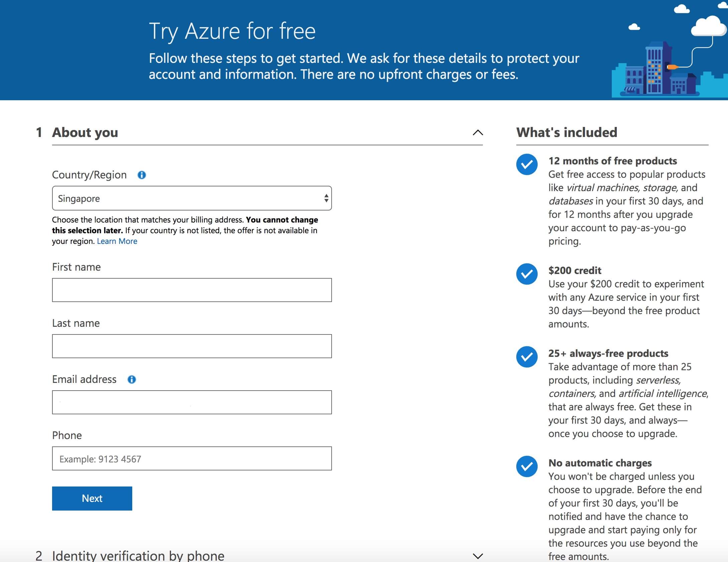This screenshot has height=562, width=728.
Task: Click the Try Azure for free heading
Action: (x=232, y=31)
